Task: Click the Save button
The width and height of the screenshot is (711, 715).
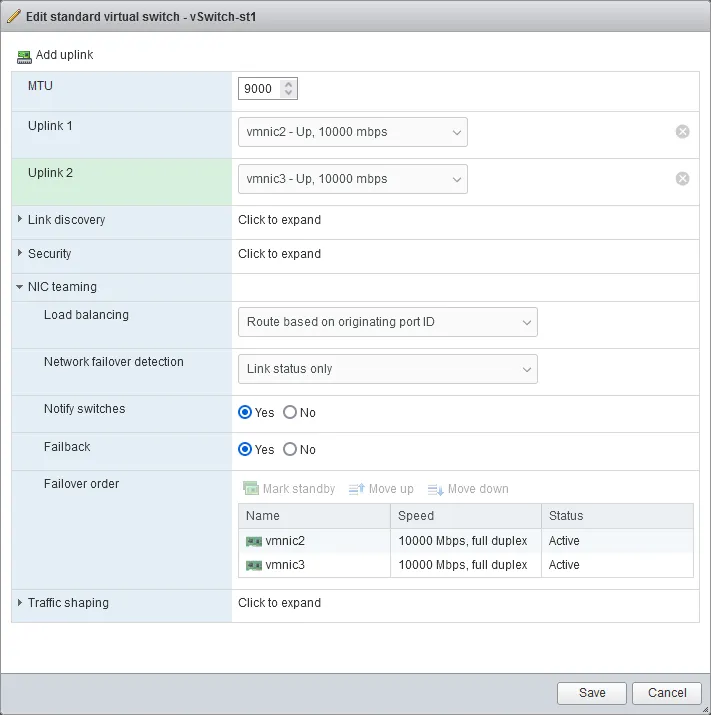Action: (x=591, y=693)
